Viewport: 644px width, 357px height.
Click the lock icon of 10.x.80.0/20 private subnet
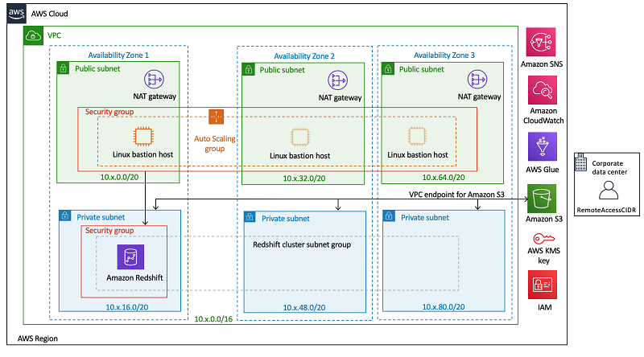(389, 216)
